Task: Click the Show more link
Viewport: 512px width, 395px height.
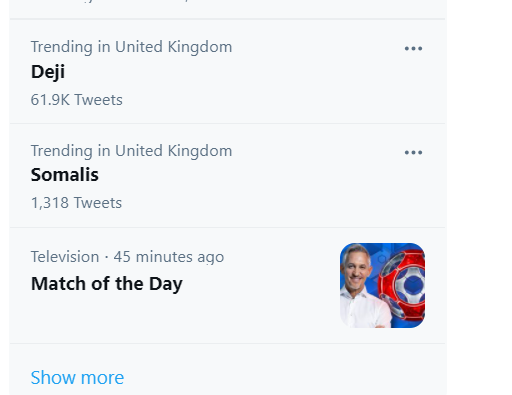Action: tap(77, 378)
